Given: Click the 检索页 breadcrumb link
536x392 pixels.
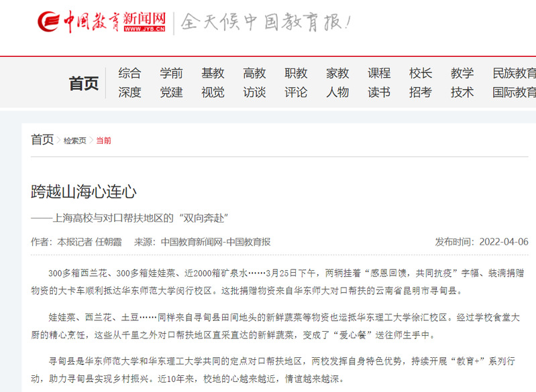Looking at the screenshot, I should pos(74,141).
